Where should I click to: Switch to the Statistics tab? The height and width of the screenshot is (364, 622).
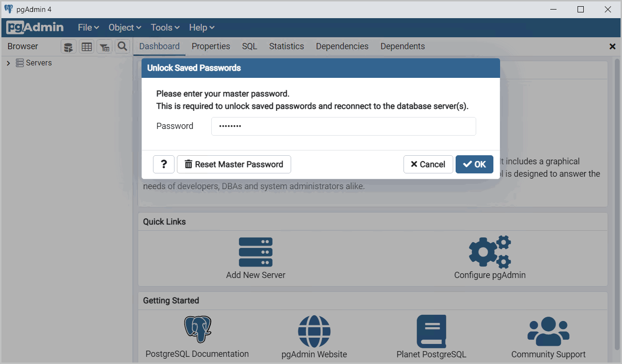coord(286,46)
